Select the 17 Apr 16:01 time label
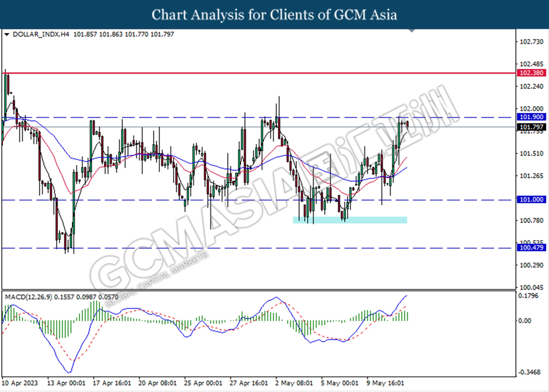The width and height of the screenshot is (549, 392). (x=112, y=383)
